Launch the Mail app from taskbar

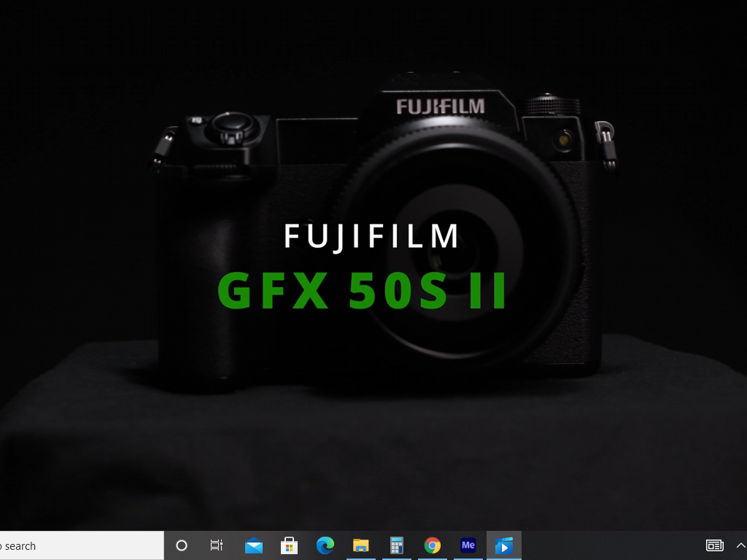[253, 545]
